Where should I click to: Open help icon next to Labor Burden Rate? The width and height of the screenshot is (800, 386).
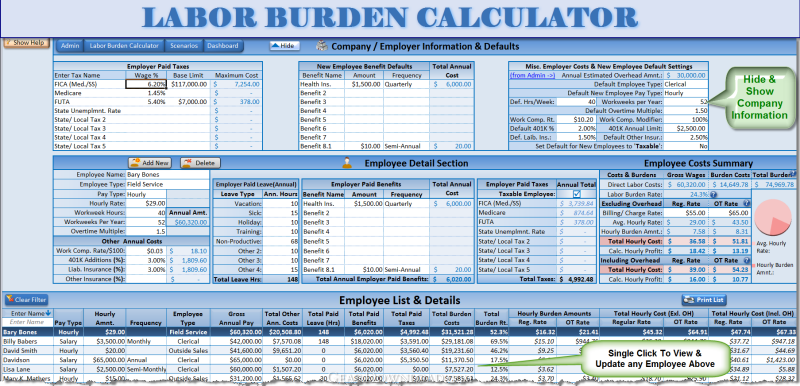(713, 194)
